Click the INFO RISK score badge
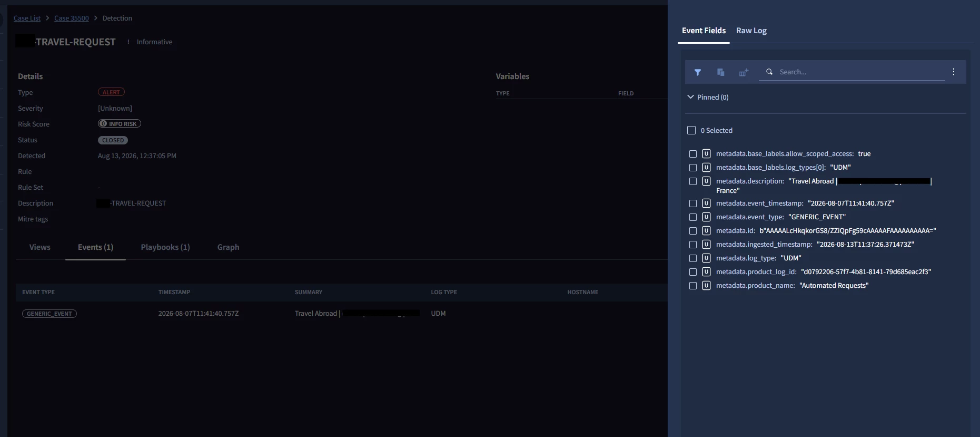The width and height of the screenshot is (980, 437). [120, 124]
